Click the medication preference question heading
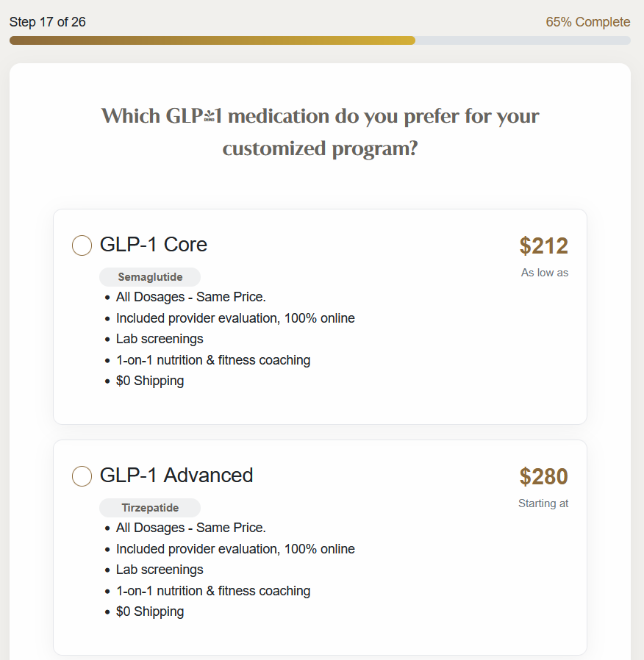Screen dimensions: 644x660 [320, 132]
